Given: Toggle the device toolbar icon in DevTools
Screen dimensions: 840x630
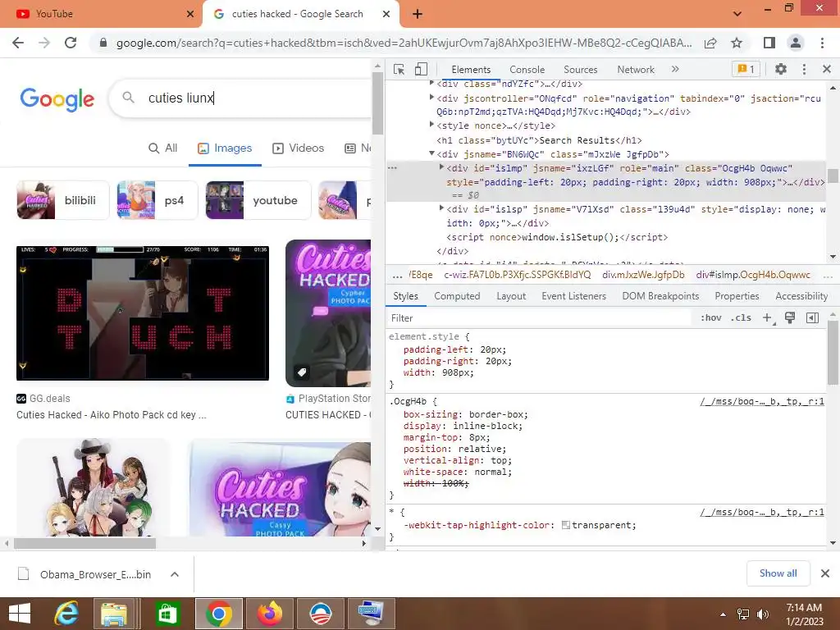Looking at the screenshot, I should 421,69.
